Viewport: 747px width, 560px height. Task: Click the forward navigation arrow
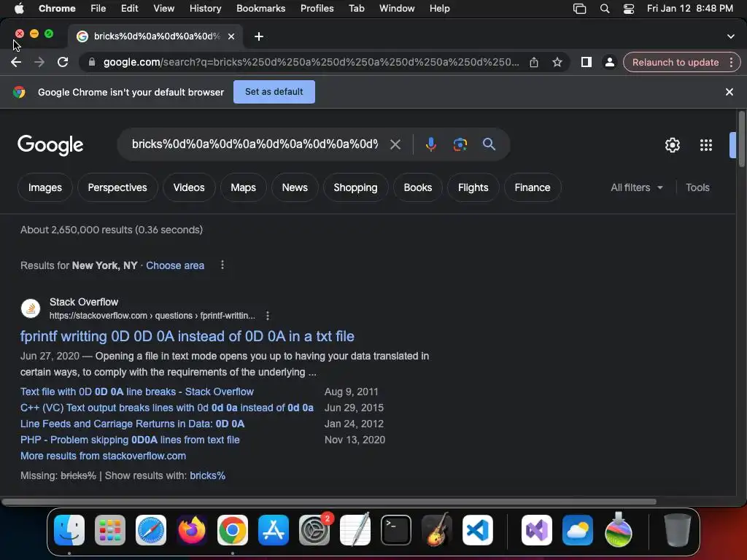[x=39, y=63]
